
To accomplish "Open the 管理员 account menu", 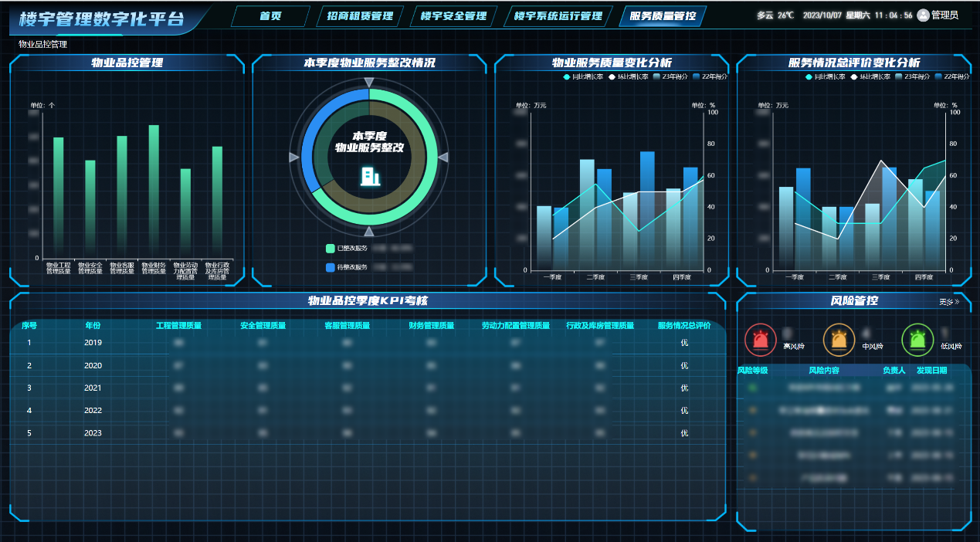I will (944, 15).
